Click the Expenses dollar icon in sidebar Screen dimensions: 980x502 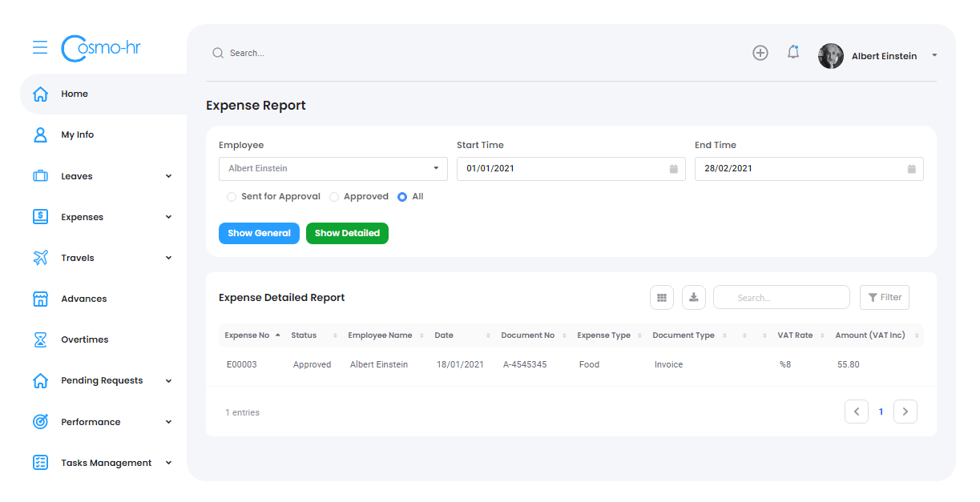tap(40, 216)
